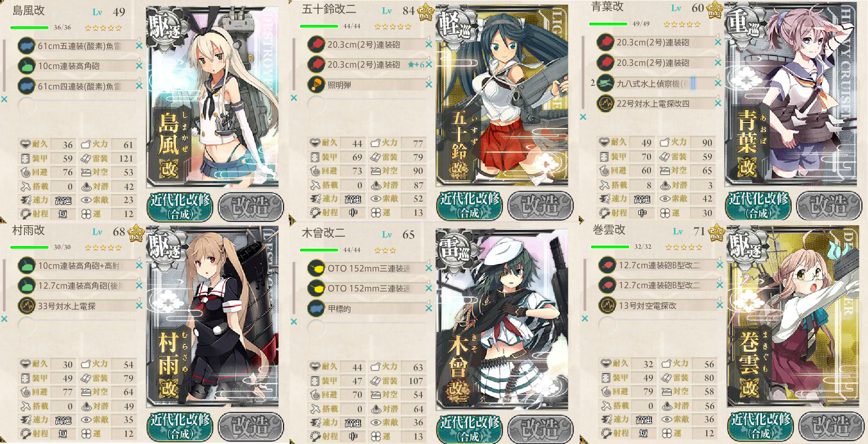
Task: Click the green HP bar of 青葉改
Action: tap(608, 24)
